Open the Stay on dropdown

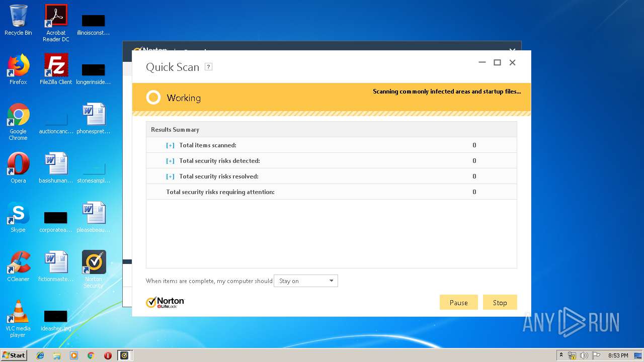point(306,281)
